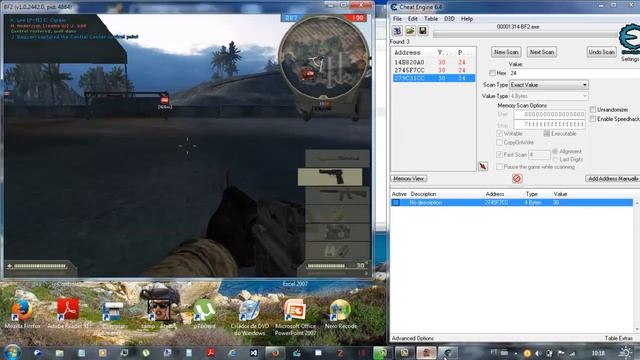This screenshot has width=640, height=360.
Task: Click the volume speaker icon in system tray
Action: (538, 353)
